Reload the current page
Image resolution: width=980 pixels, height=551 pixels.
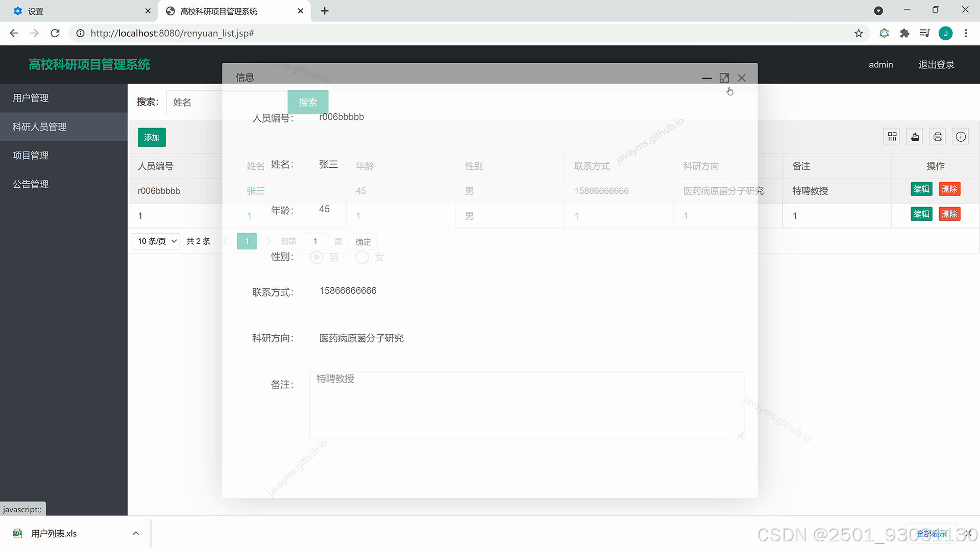pyautogui.click(x=55, y=33)
